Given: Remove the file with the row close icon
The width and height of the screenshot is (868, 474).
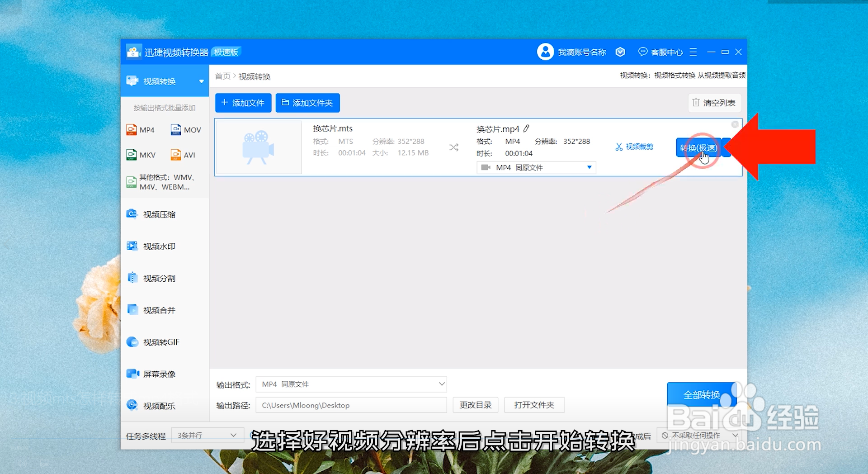Looking at the screenshot, I should coord(735,124).
